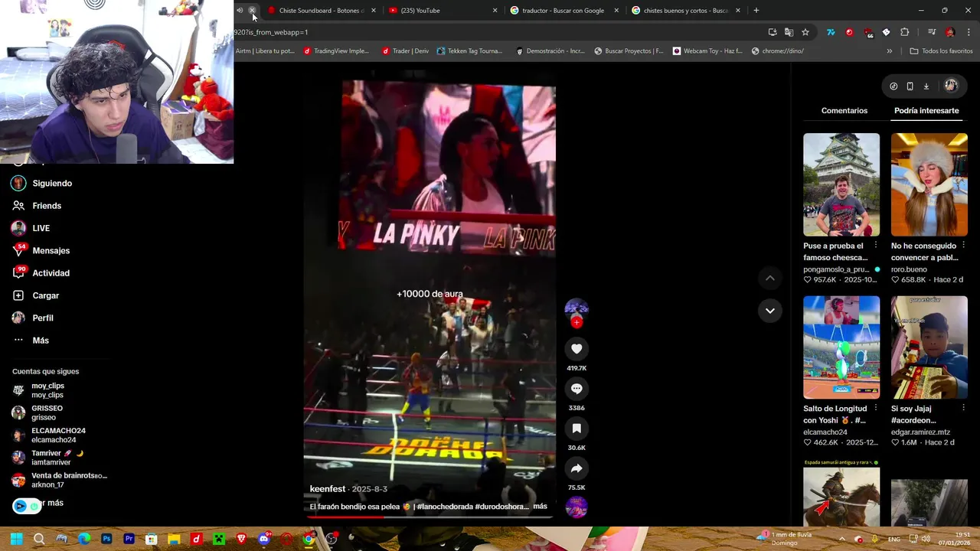Open options for 'Puse a prueba' video
980x551 pixels.
click(876, 246)
